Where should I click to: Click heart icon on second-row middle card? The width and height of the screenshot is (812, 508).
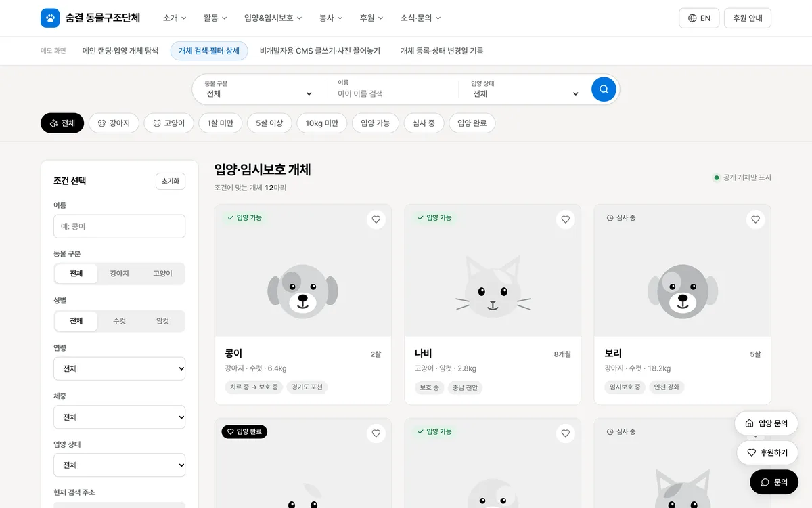click(566, 433)
